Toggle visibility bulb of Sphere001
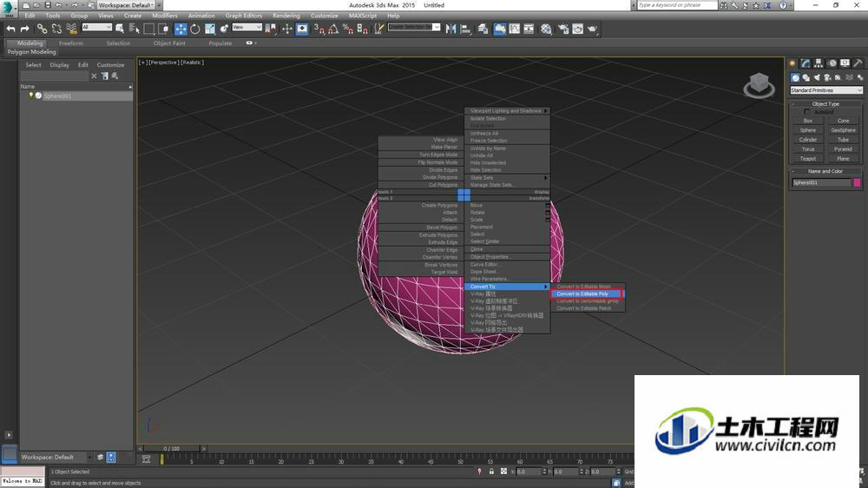Image resolution: width=868 pixels, height=488 pixels. (31, 96)
